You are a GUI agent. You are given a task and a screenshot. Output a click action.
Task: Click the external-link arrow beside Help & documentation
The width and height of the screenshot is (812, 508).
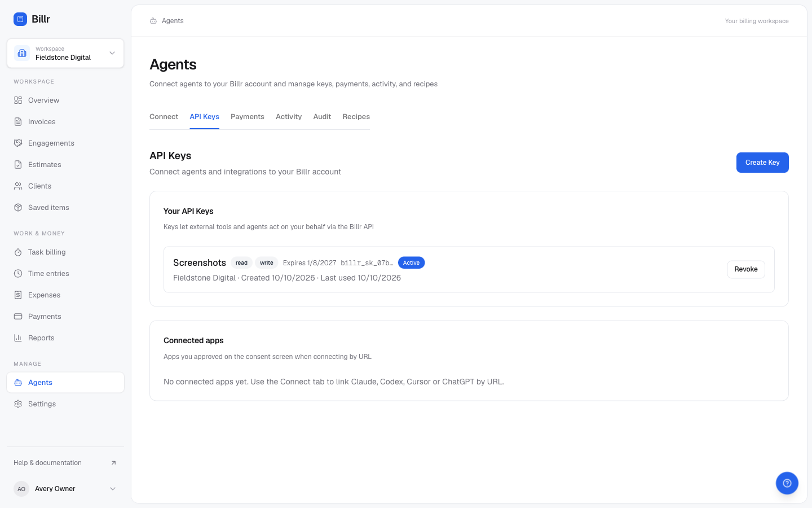pos(113,463)
